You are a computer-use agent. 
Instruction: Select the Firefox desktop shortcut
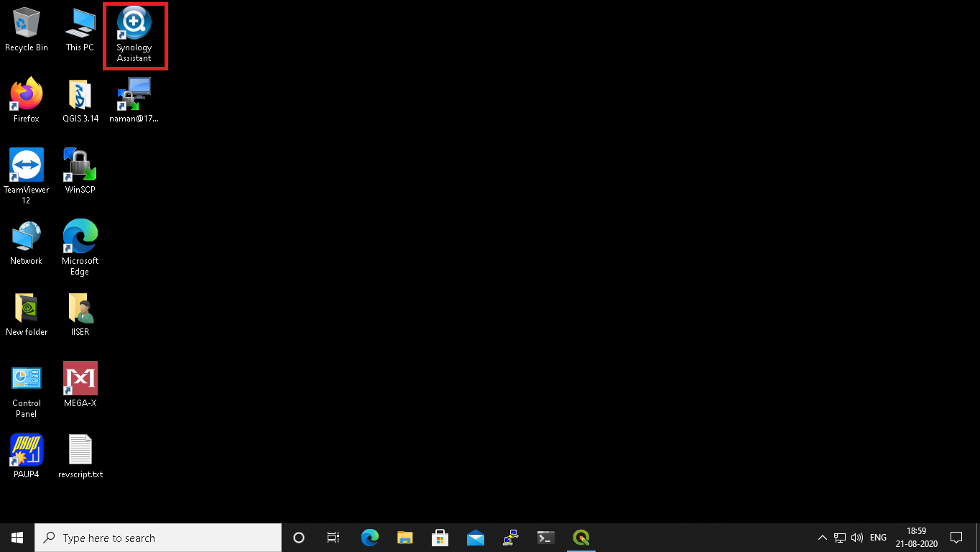click(27, 101)
